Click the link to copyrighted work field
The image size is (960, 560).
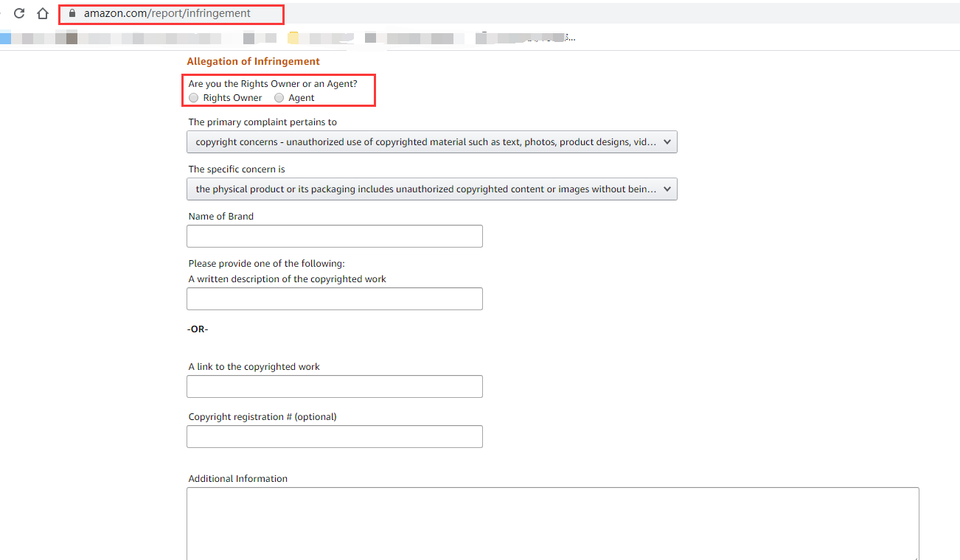point(335,386)
